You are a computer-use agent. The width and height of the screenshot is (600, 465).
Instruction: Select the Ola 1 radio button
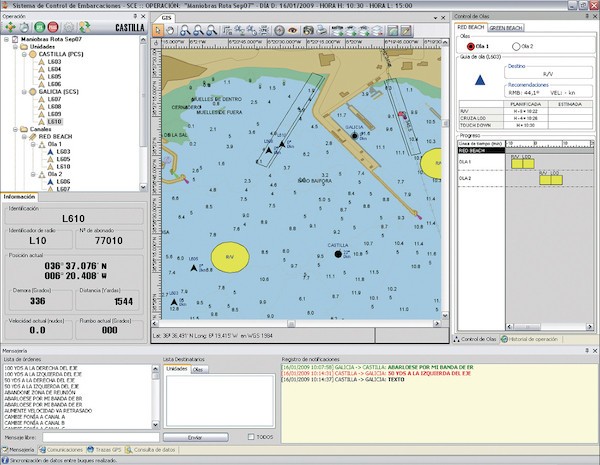(471, 46)
